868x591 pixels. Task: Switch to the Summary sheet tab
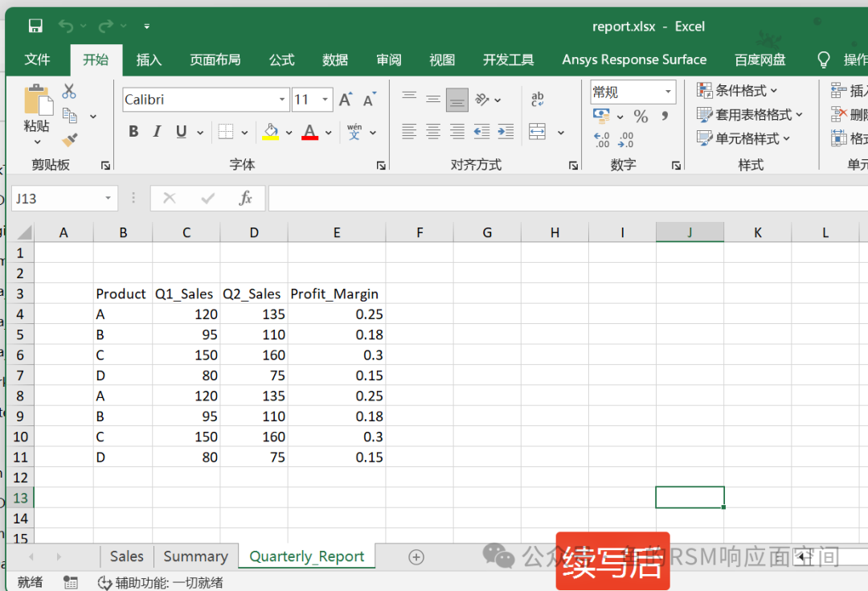[196, 556]
